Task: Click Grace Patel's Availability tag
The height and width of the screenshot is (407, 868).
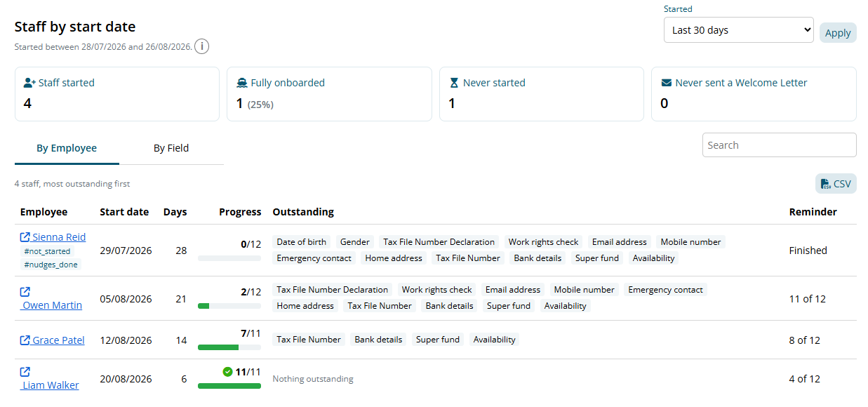Action: (x=495, y=340)
